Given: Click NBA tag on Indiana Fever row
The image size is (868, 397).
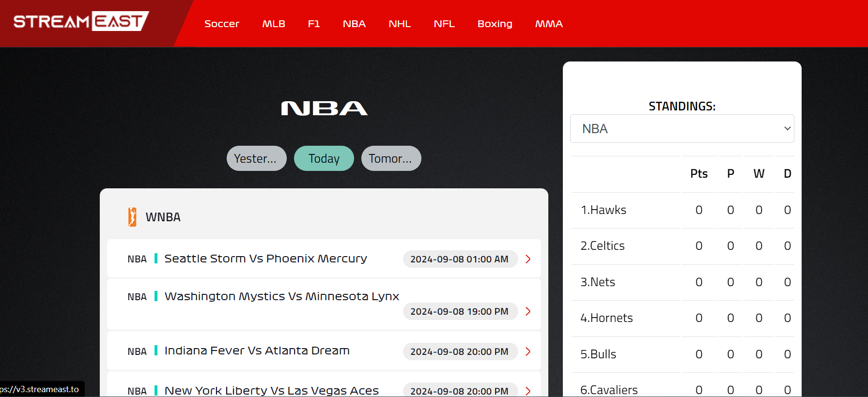Looking at the screenshot, I should pyautogui.click(x=137, y=351).
